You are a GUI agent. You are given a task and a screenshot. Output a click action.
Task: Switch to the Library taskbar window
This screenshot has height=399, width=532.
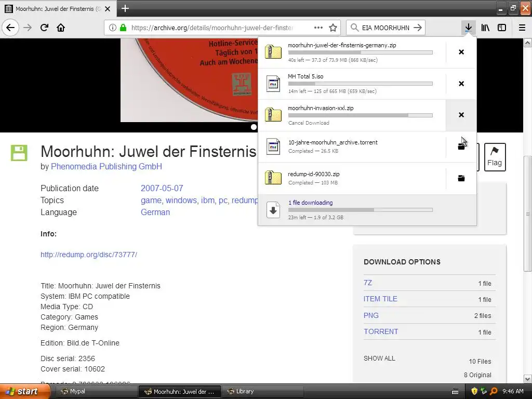[262, 391]
